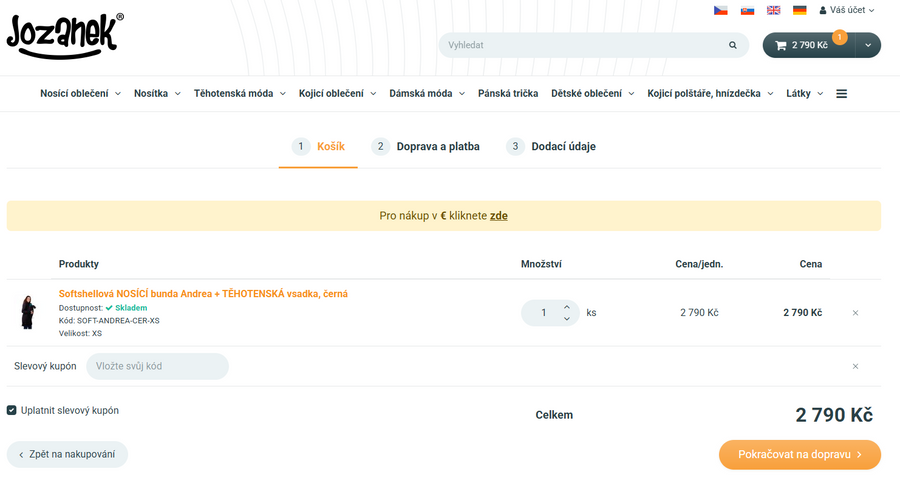Switch to English with UK flag

[773, 10]
